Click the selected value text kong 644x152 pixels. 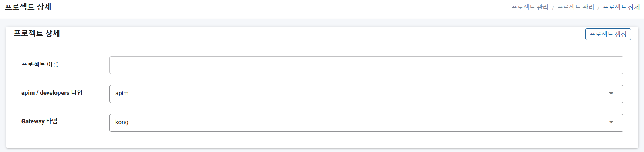click(x=122, y=122)
